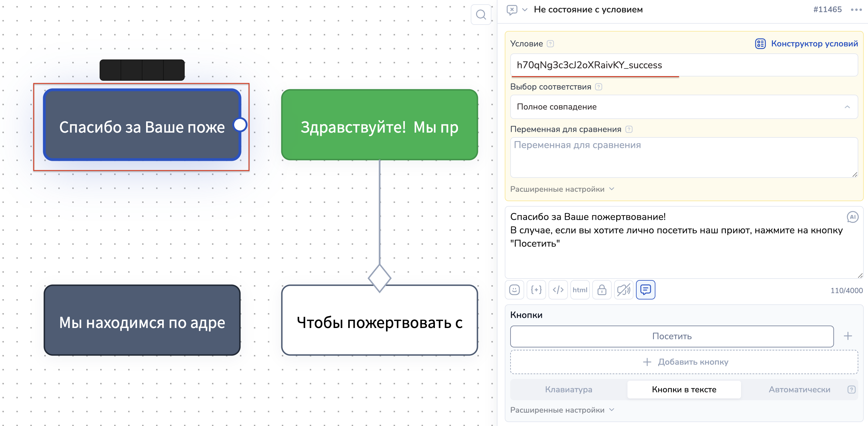868x426 pixels.
Task: Open three-dots menu next to #11465
Action: pos(856,10)
